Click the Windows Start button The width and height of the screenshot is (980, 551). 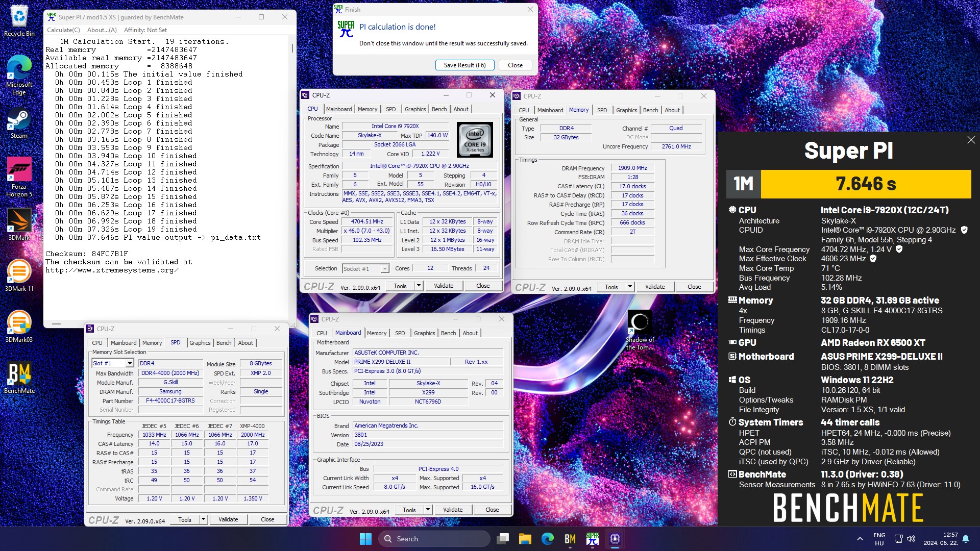click(x=365, y=539)
